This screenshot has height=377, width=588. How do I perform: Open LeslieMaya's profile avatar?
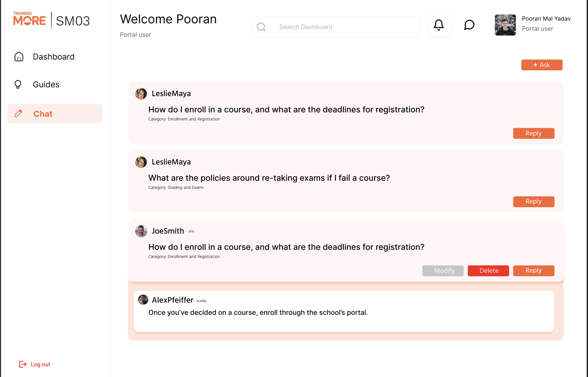point(141,93)
